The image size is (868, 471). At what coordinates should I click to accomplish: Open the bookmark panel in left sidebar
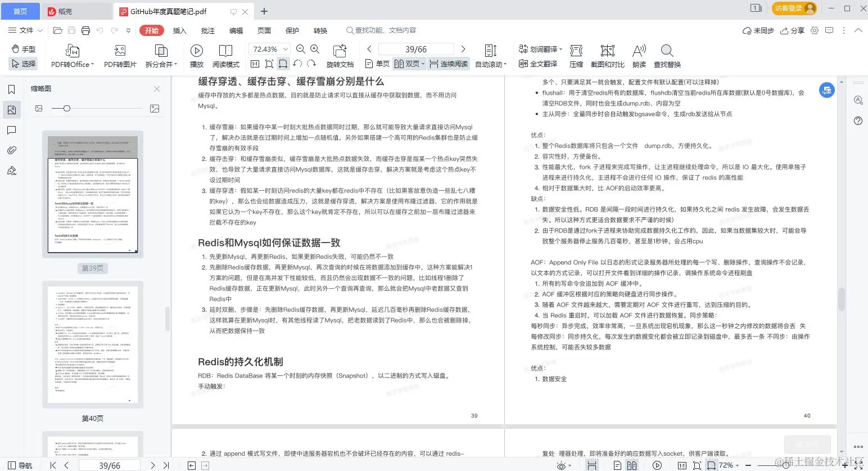(x=11, y=89)
